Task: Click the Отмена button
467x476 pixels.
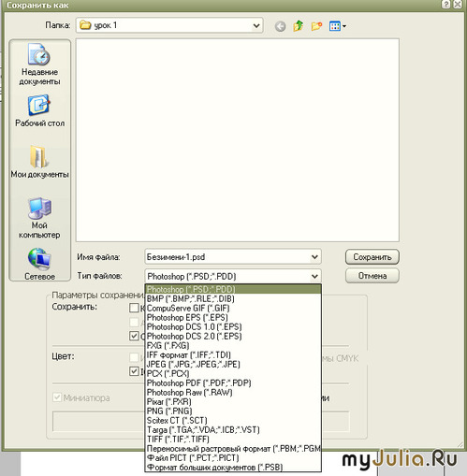Action: (x=372, y=276)
